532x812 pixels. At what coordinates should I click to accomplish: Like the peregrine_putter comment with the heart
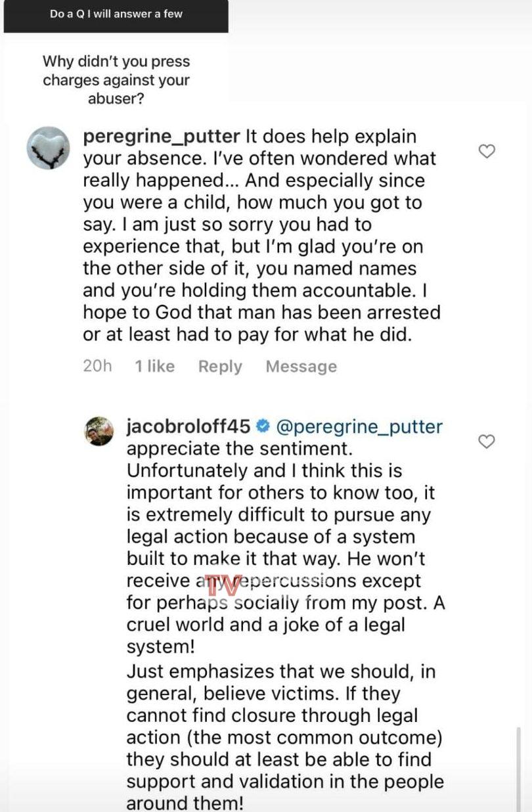coord(486,152)
